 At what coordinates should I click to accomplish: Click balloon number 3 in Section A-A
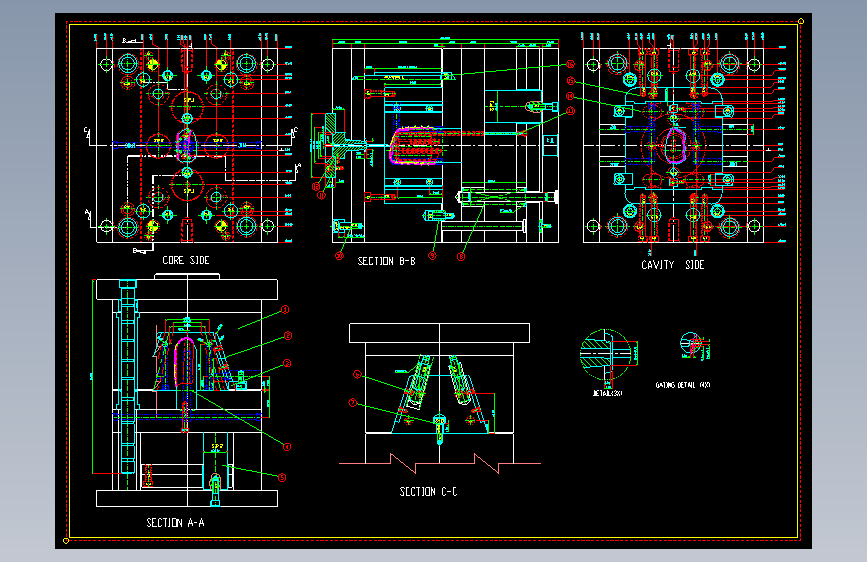click(287, 363)
